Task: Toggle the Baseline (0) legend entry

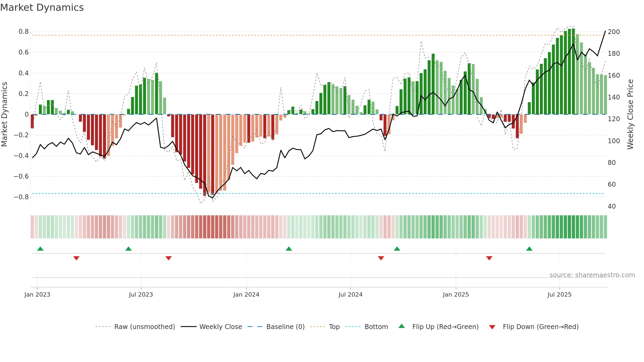Action: (276, 327)
